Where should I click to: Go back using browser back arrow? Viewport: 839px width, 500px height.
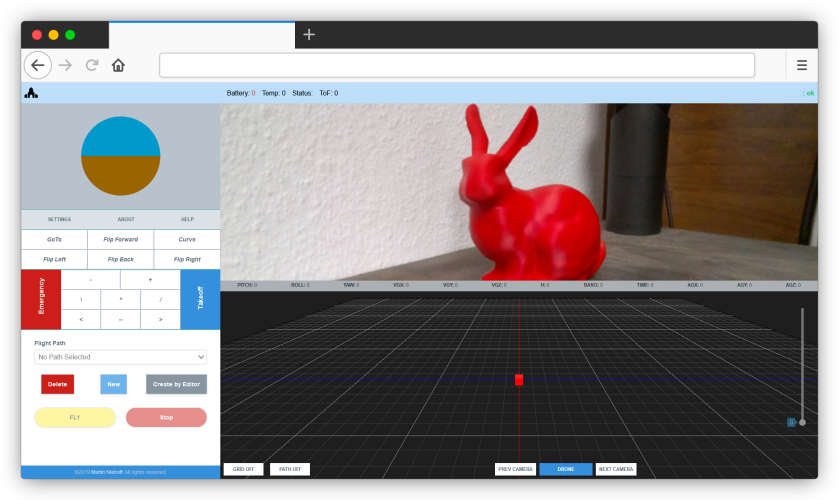pos(38,65)
